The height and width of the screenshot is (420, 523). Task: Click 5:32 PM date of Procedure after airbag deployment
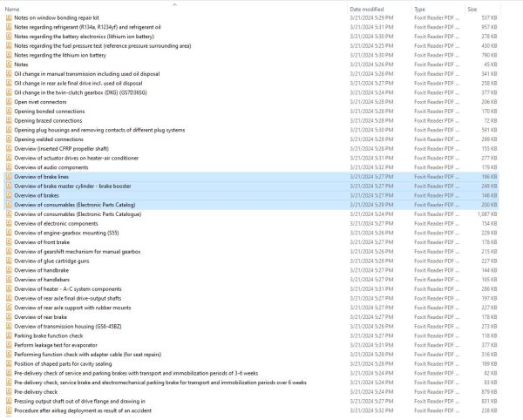[x=371, y=410]
